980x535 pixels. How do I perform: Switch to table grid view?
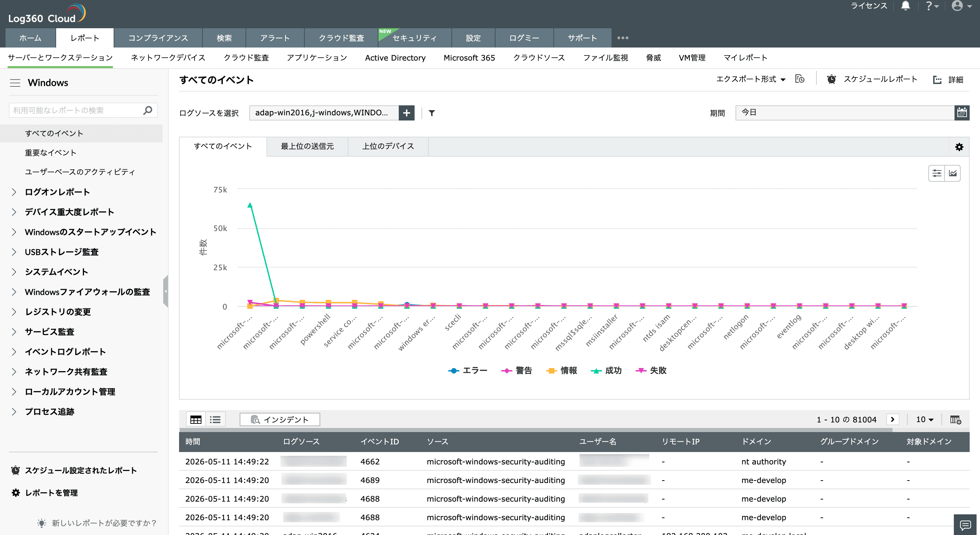[196, 419]
